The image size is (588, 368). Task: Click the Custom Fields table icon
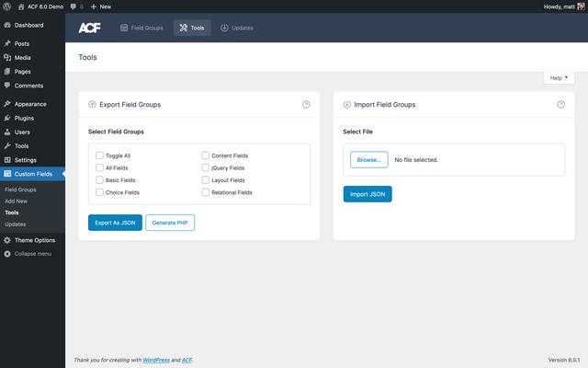(x=7, y=174)
